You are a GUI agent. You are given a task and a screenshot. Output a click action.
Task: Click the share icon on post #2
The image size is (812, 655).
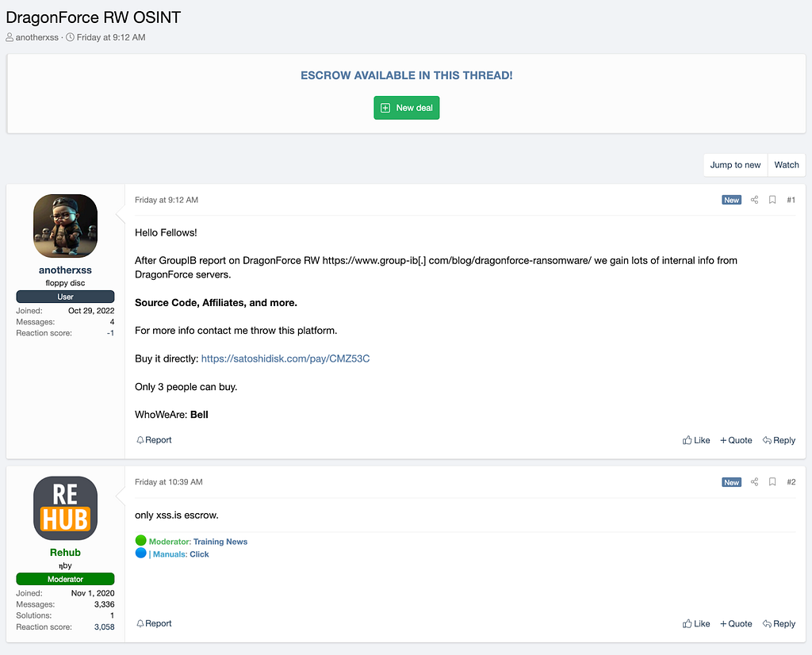coord(755,482)
